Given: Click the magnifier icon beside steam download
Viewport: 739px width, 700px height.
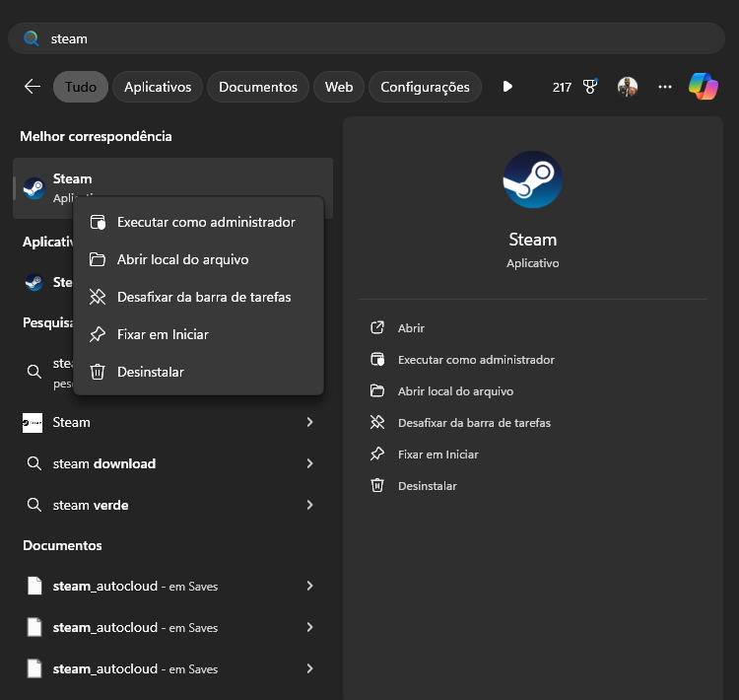Looking at the screenshot, I should (34, 463).
